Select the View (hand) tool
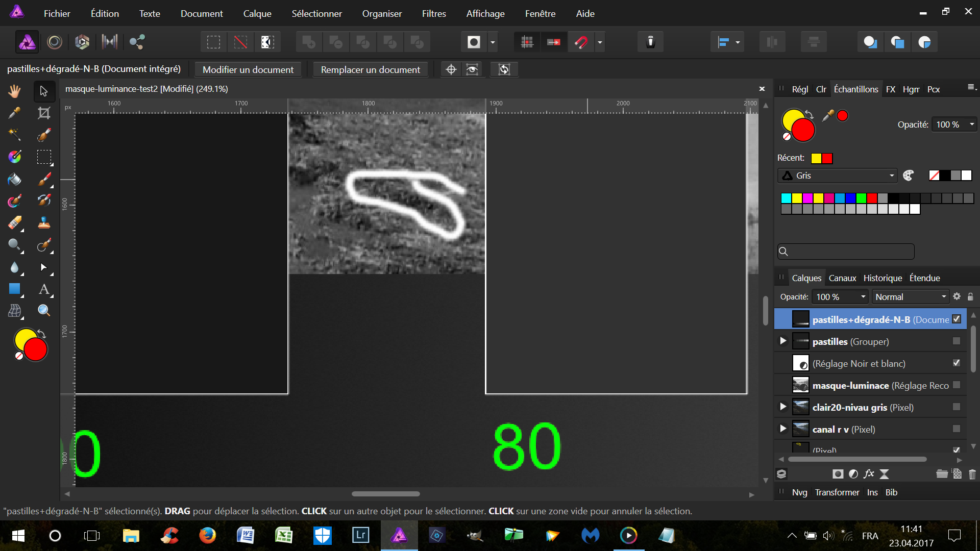Viewport: 980px width, 551px height. coord(14,91)
